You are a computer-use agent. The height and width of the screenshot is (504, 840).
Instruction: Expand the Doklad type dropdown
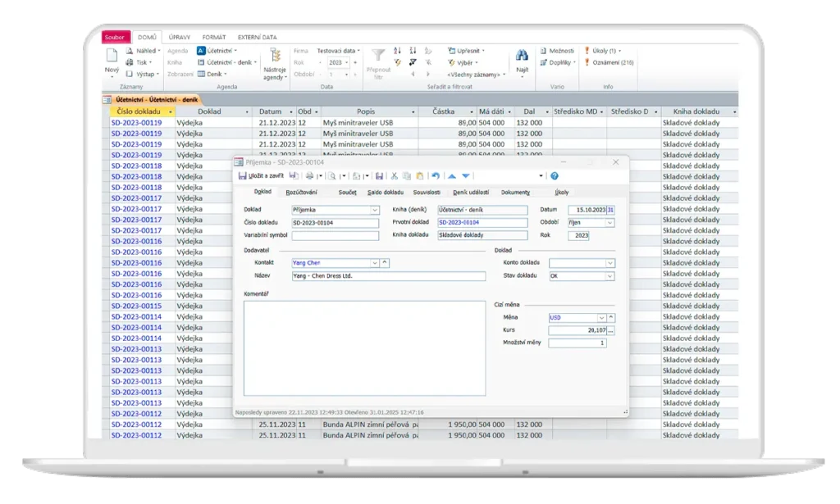(x=375, y=210)
